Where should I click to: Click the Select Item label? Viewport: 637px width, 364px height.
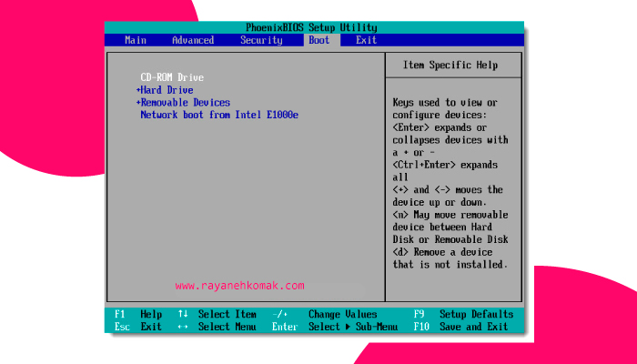point(227,314)
